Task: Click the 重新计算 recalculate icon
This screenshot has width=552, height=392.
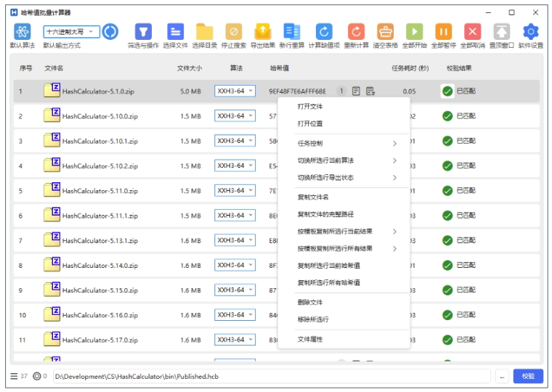Action: coord(357,32)
